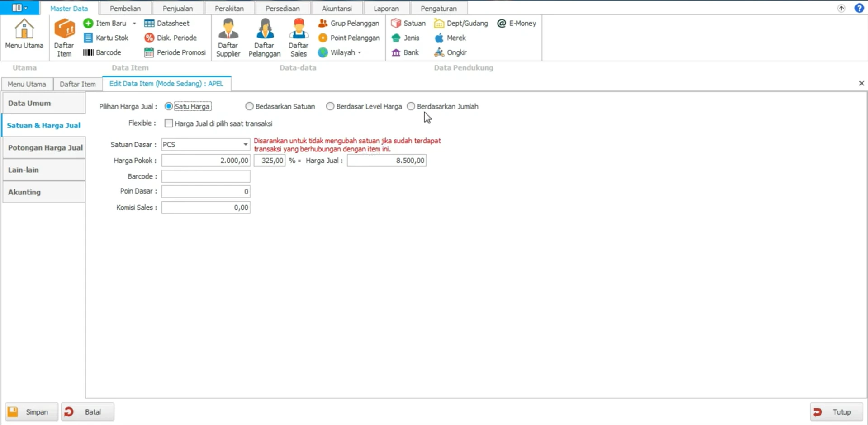Screen dimensions: 868x425
Task: Save with the Simpan button
Action: click(x=32, y=412)
